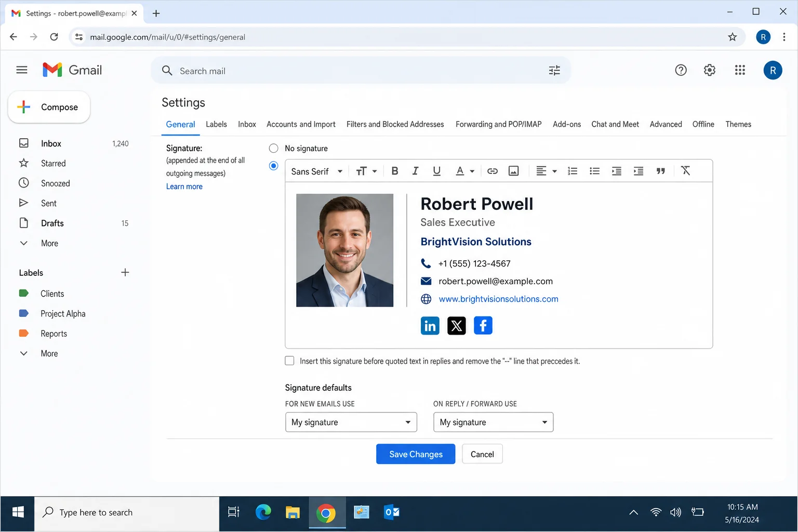
Task: Insert a link using the link icon
Action: (x=493, y=171)
